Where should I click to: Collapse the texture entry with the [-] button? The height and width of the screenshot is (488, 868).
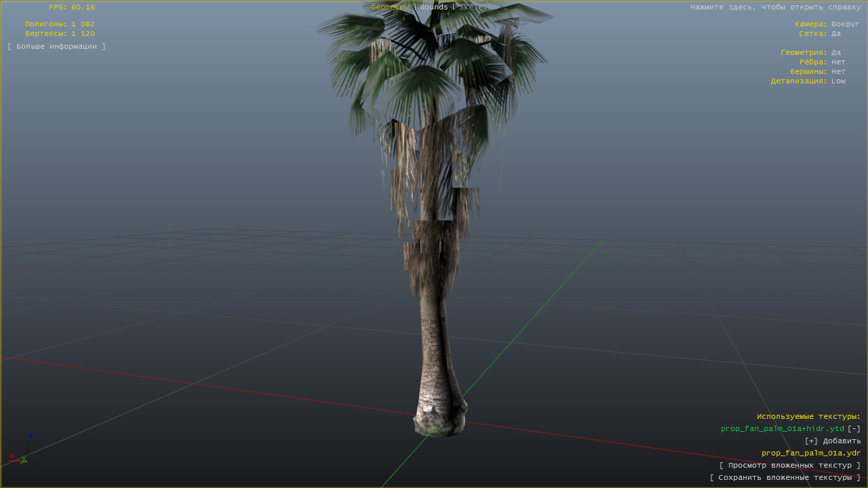[854, 429]
